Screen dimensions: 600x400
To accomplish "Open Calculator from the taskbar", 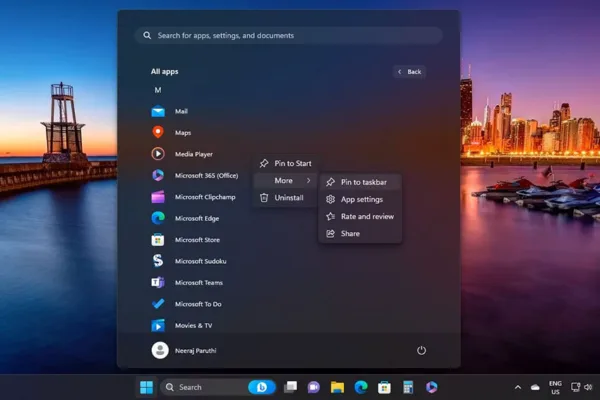I will coord(408,387).
